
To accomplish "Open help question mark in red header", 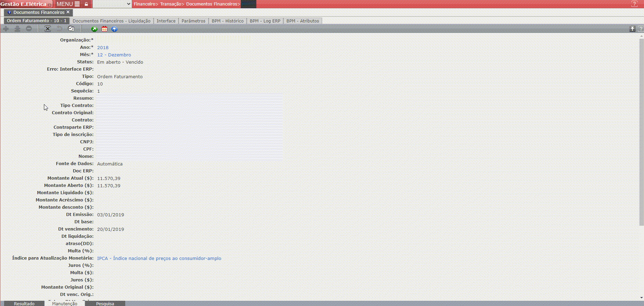I will click(634, 4).
